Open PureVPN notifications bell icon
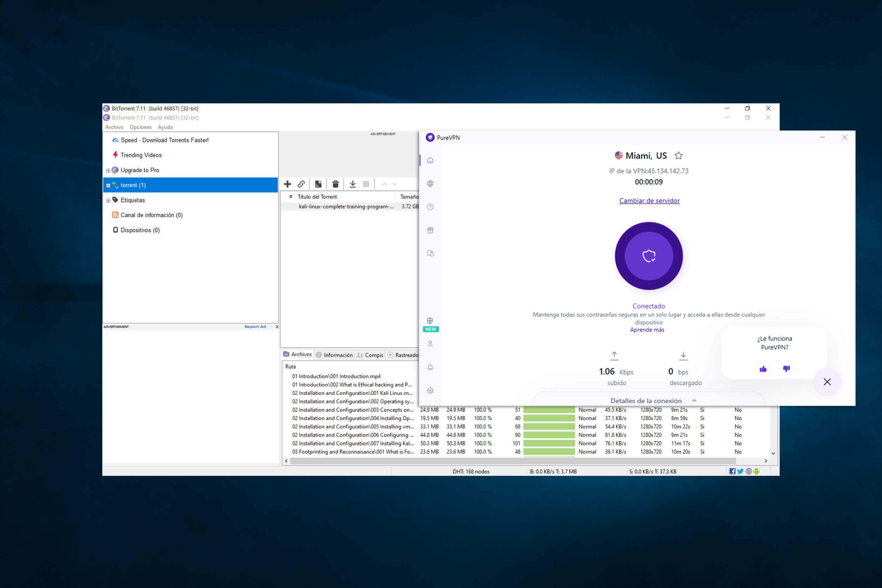This screenshot has width=882, height=588. pyautogui.click(x=430, y=367)
